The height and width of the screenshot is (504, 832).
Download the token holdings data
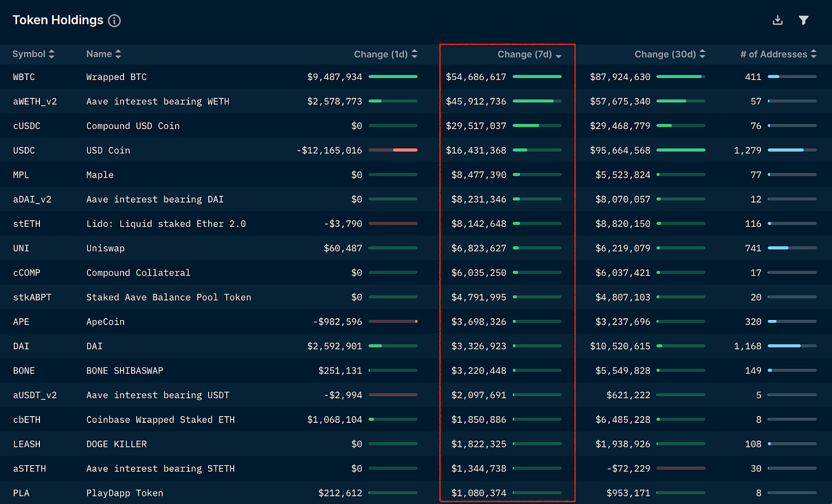pos(778,21)
